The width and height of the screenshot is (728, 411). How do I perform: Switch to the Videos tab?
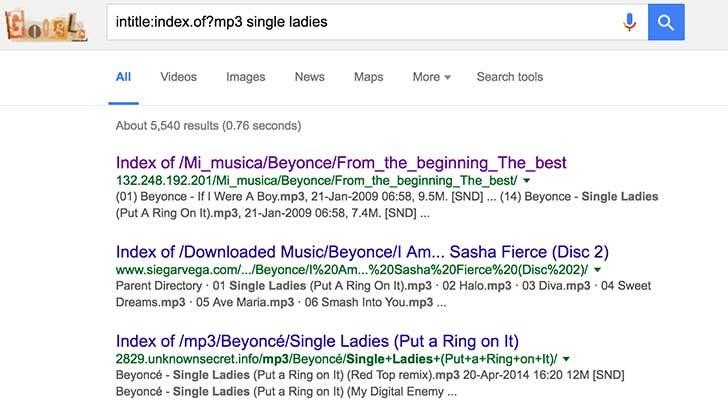coord(178,77)
